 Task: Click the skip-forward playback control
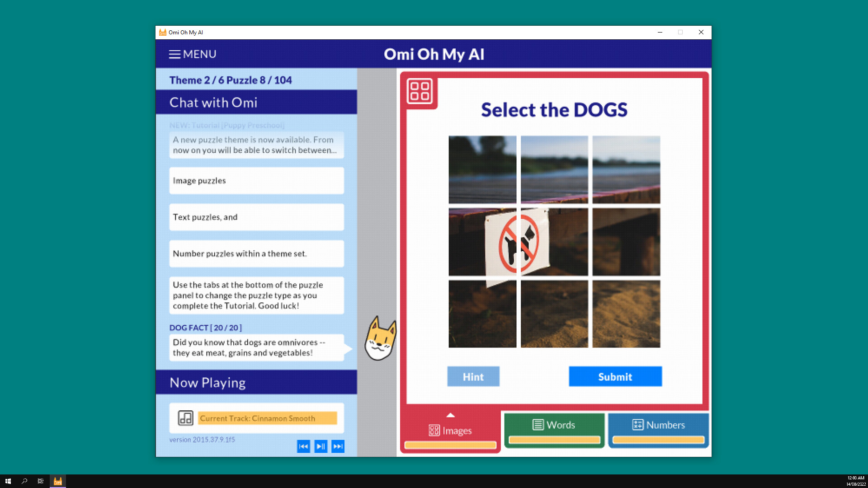click(338, 446)
